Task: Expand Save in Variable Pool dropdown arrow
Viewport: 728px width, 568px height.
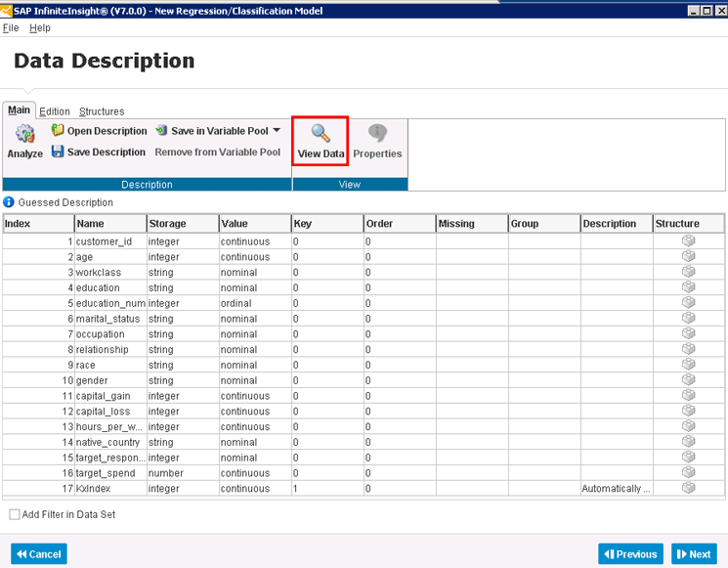Action: pyautogui.click(x=277, y=130)
